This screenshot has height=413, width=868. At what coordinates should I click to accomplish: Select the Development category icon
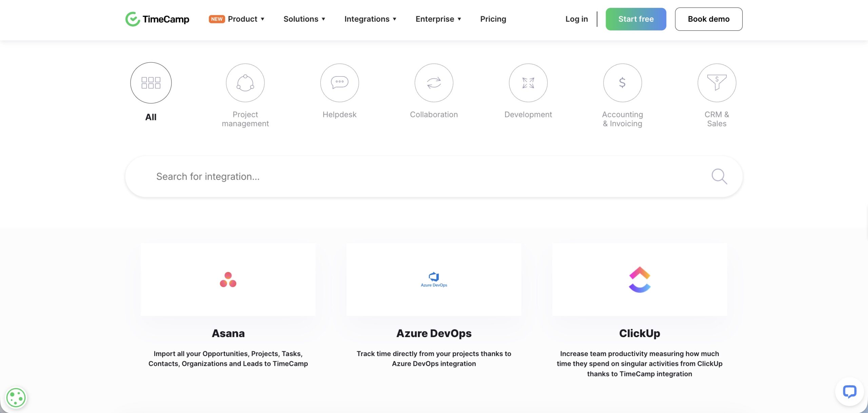[x=528, y=83]
